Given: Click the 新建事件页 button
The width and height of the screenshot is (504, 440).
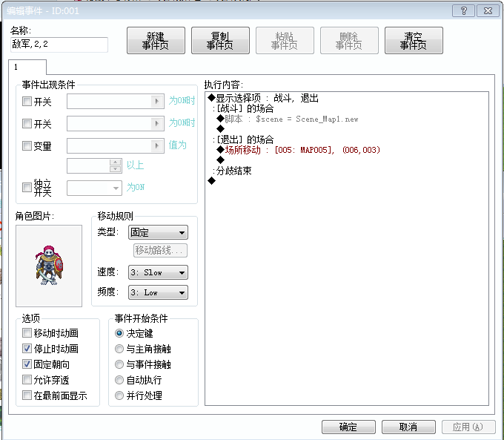Looking at the screenshot, I should point(156,41).
